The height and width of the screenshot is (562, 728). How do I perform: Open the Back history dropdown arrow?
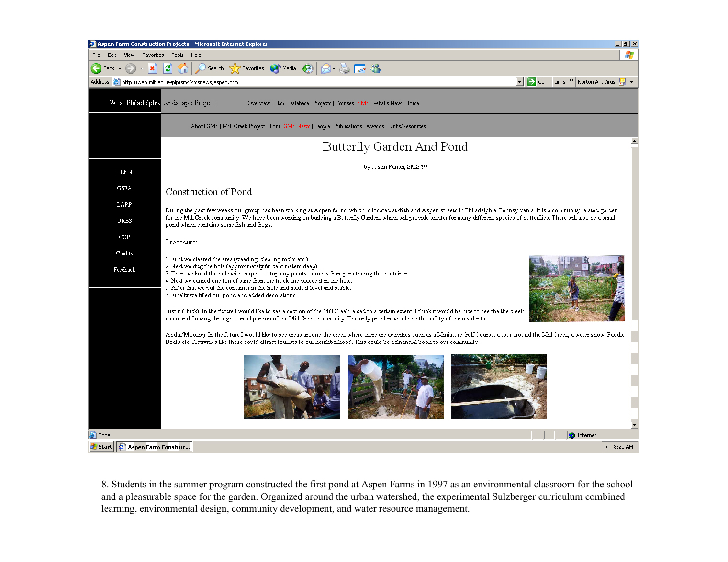pos(120,68)
